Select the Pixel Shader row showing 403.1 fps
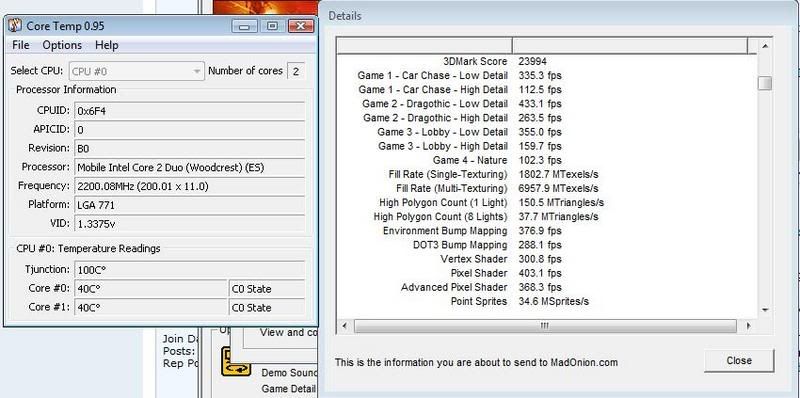800x398 pixels. [547, 273]
